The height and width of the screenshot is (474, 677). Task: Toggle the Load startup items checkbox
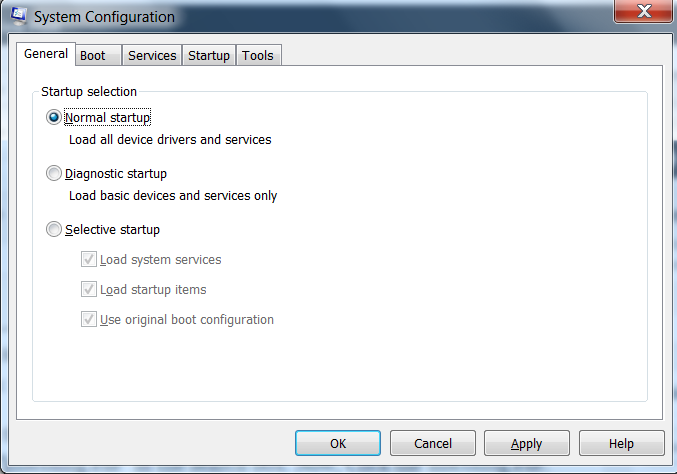pos(89,290)
